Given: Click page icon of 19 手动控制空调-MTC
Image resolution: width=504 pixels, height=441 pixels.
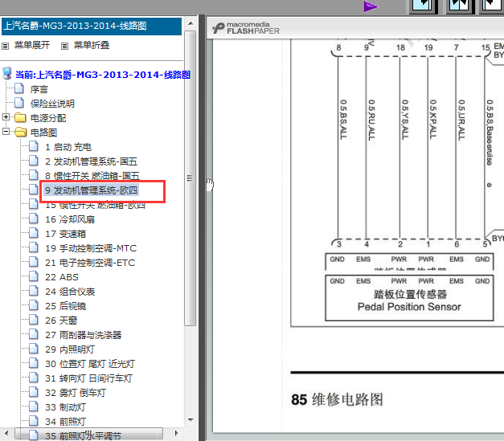Looking at the screenshot, I should coord(34,247).
